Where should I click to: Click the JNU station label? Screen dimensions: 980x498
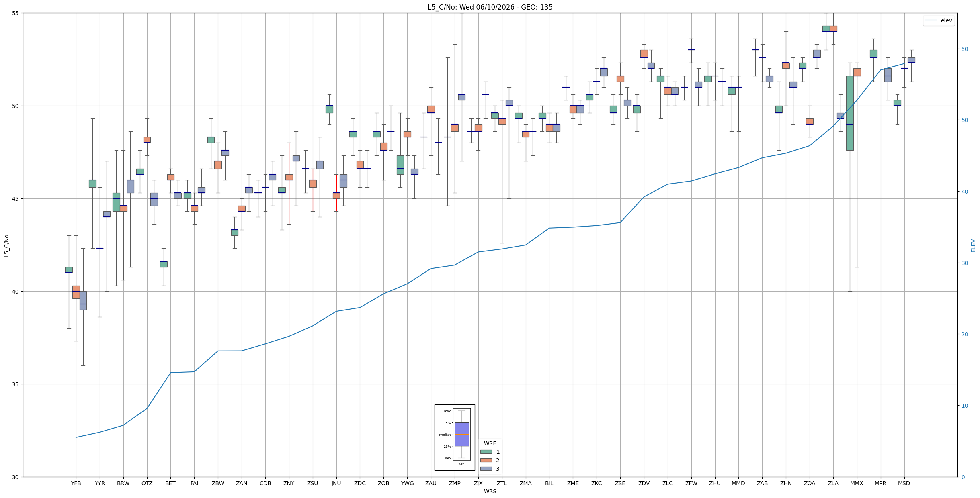tap(336, 483)
